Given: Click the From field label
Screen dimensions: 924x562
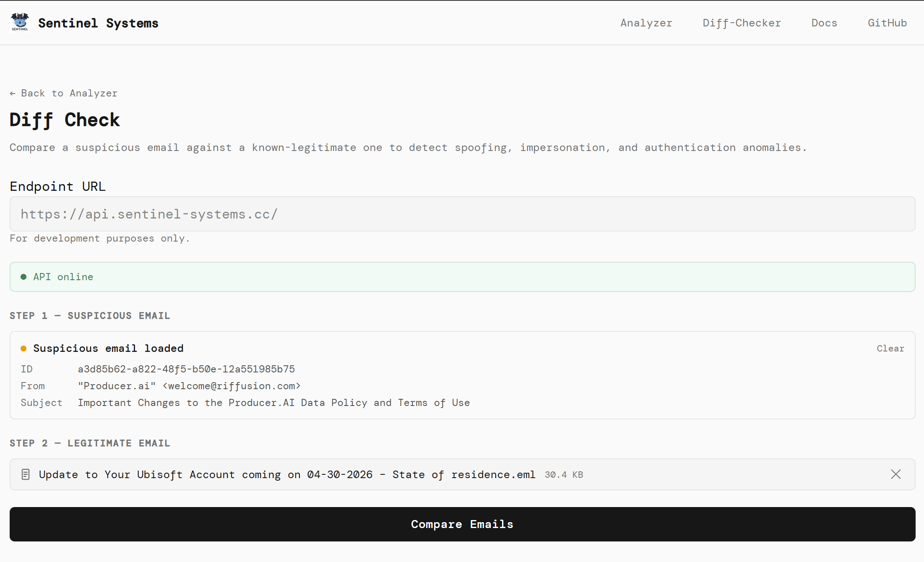Looking at the screenshot, I should [x=33, y=386].
